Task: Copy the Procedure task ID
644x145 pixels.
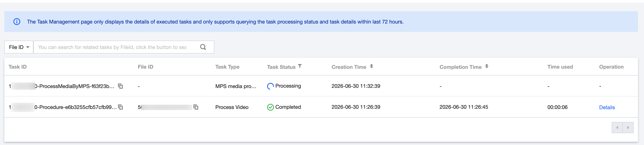Action: (120, 107)
